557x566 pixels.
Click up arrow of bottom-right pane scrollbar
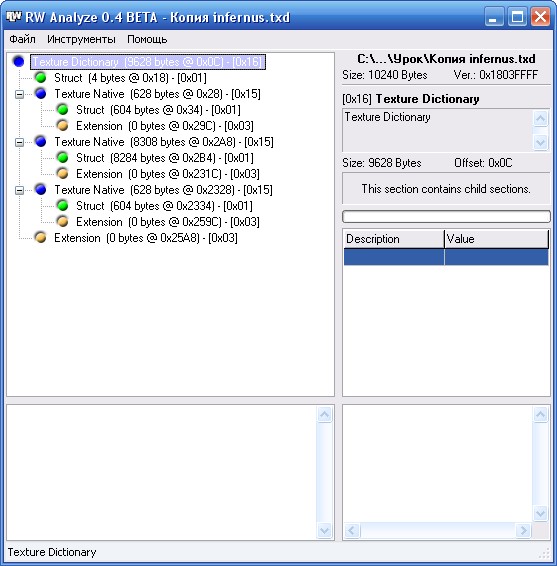tap(540, 414)
